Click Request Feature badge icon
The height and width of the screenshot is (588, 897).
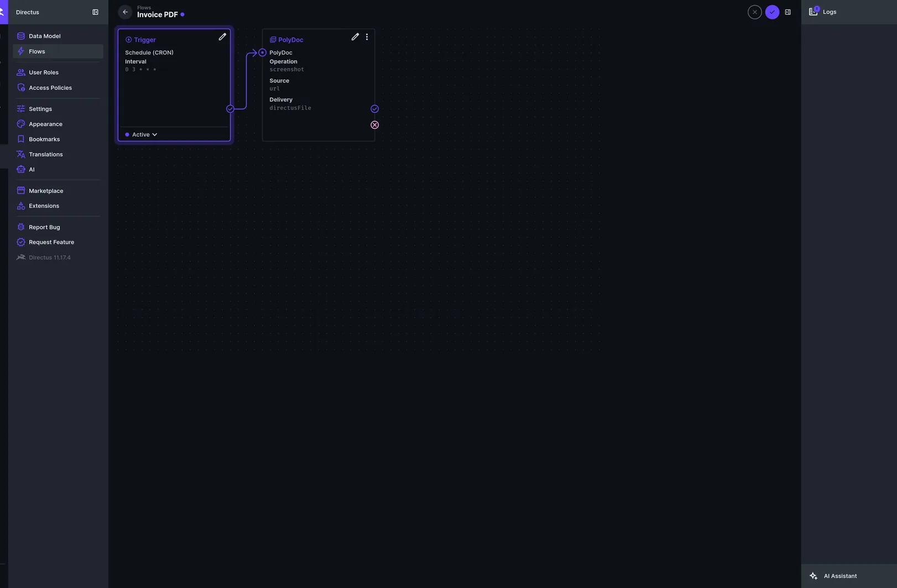[20, 242]
